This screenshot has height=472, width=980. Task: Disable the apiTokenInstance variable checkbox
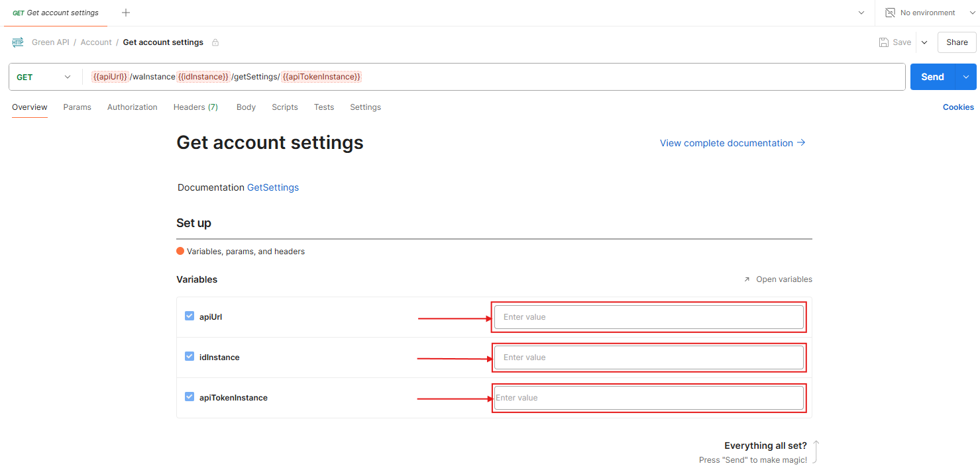(x=190, y=397)
